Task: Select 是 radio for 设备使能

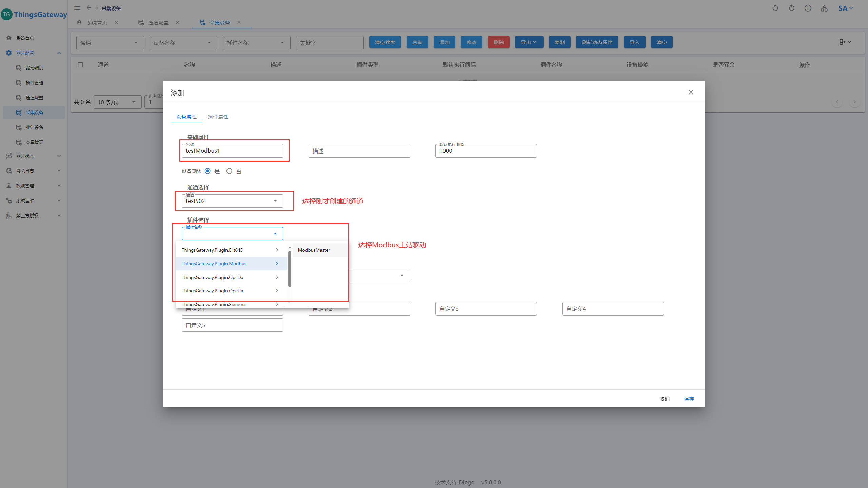Action: coord(208,171)
